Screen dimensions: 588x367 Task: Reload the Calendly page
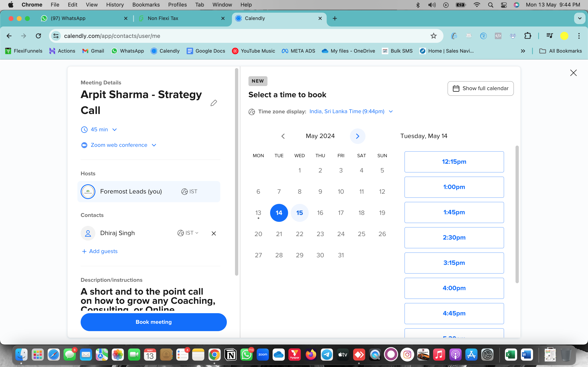[38, 36]
